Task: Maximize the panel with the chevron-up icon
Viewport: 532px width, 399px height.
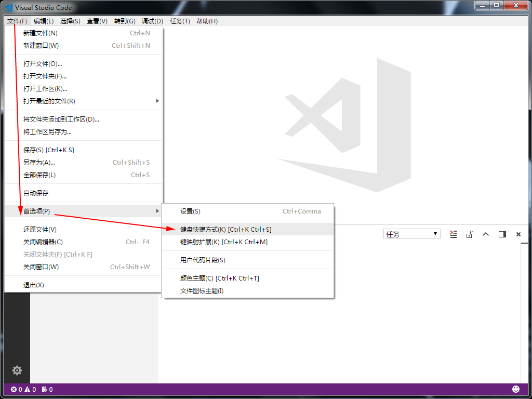Action: click(x=486, y=234)
